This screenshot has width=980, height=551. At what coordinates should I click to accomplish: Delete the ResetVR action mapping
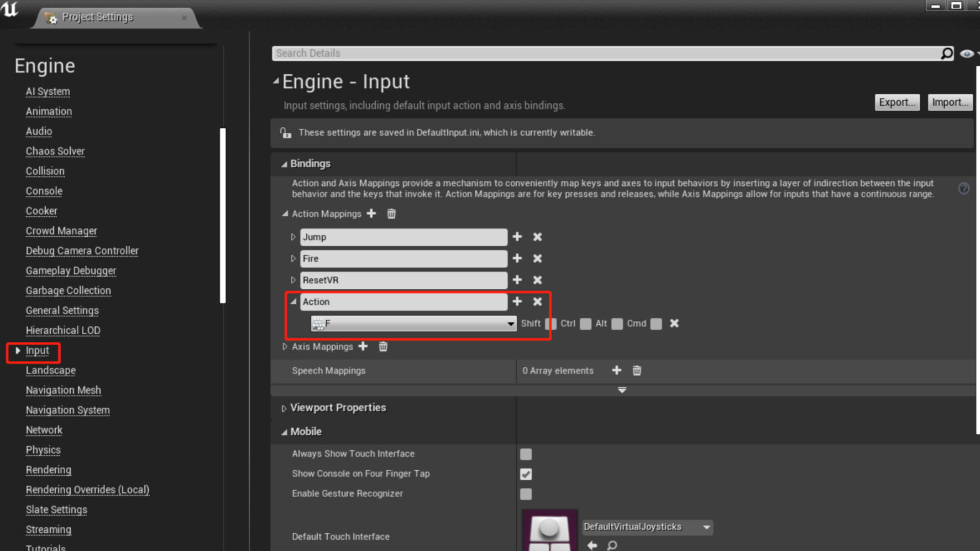click(537, 280)
